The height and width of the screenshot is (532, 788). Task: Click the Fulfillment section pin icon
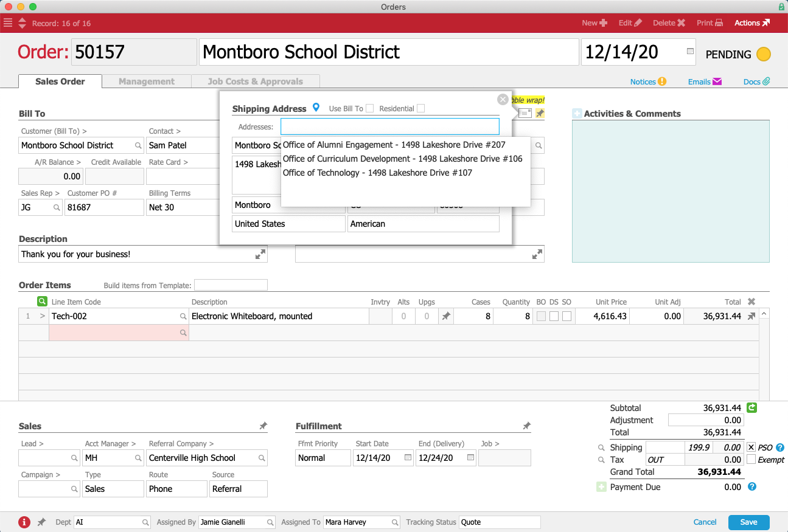click(527, 426)
